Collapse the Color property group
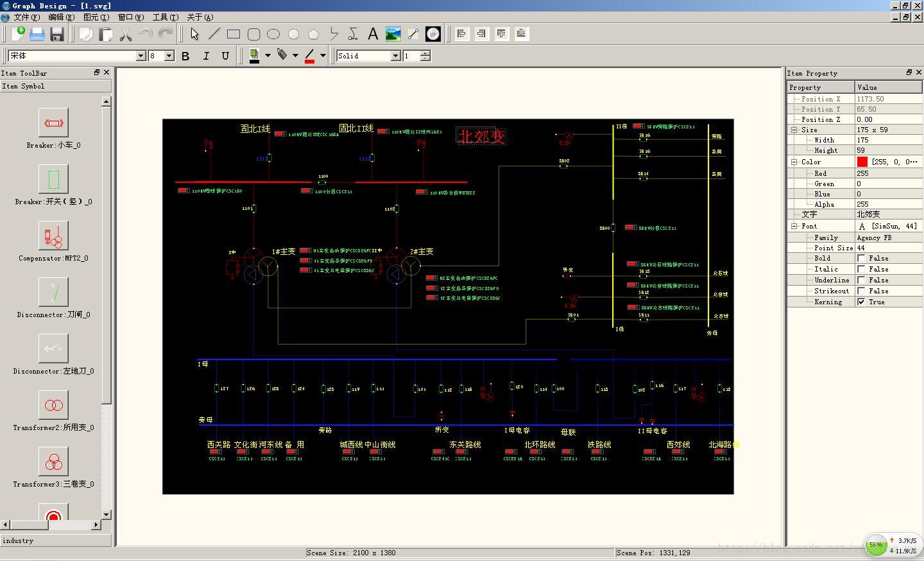This screenshot has width=924, height=561. click(794, 162)
